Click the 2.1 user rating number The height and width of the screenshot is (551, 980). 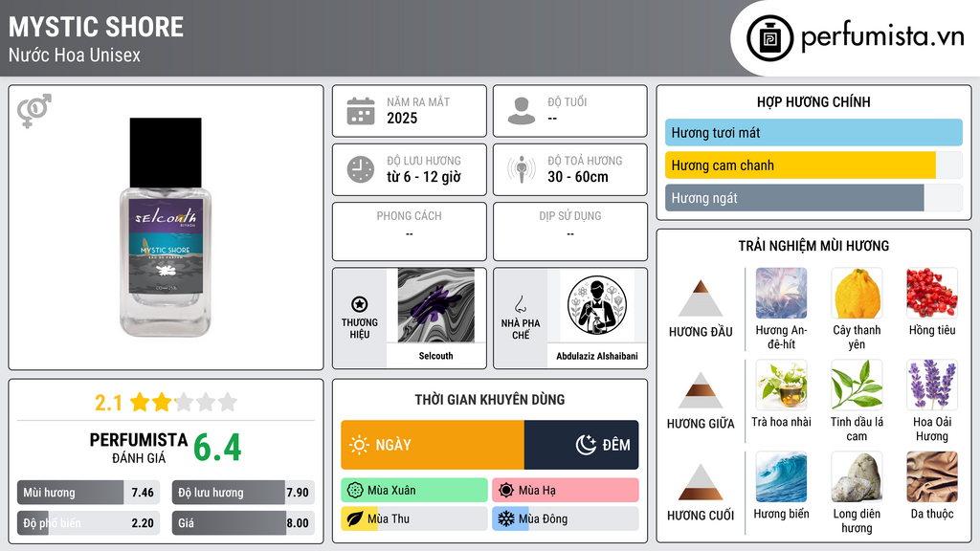pos(108,403)
